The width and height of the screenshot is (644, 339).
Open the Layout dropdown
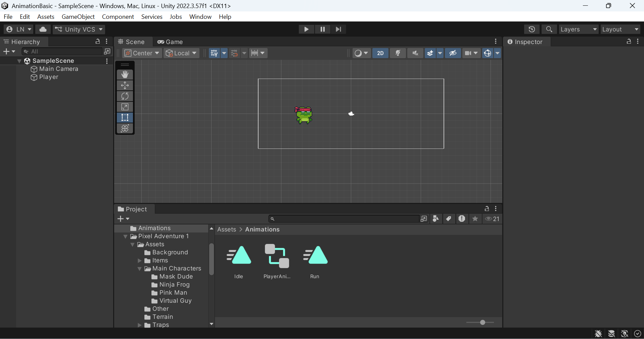620,29
